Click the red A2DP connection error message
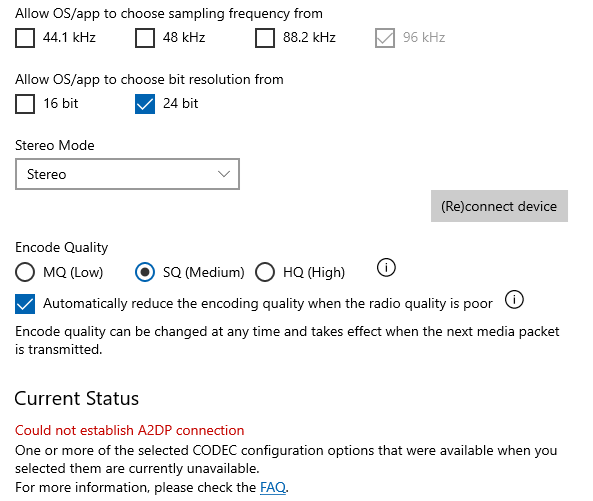This screenshot has height=501, width=593. (x=129, y=430)
